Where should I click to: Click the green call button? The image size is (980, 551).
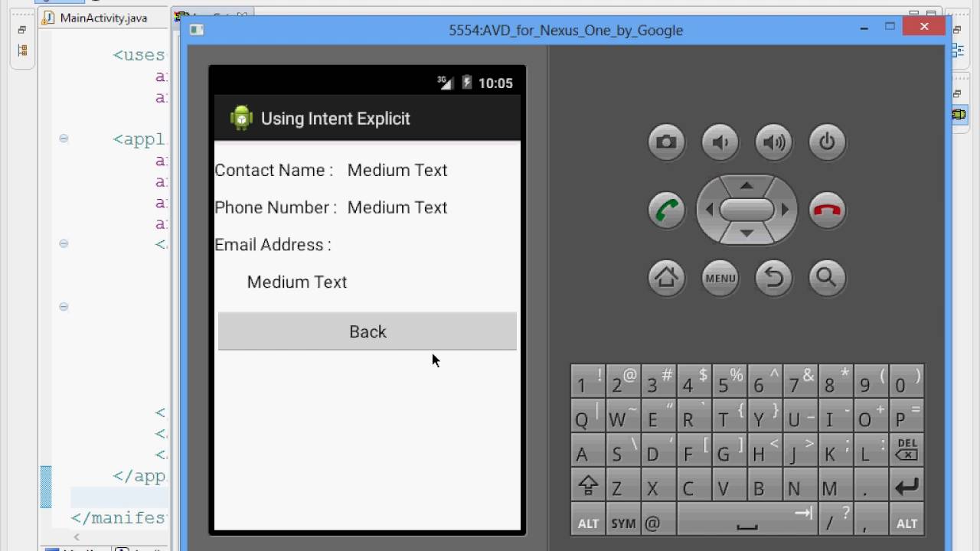pos(666,210)
